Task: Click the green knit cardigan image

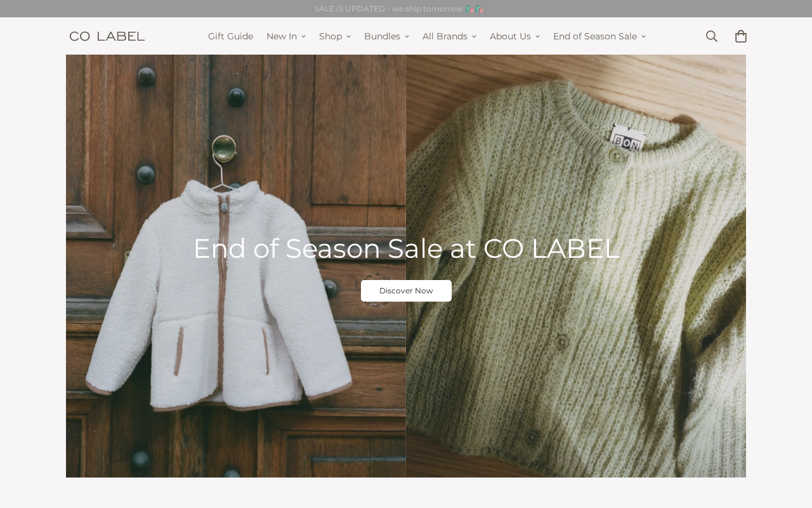Action: tap(576, 266)
